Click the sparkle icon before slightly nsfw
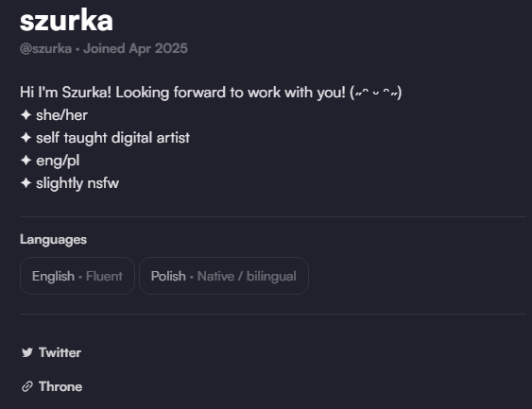The image size is (532, 409). coord(26,183)
